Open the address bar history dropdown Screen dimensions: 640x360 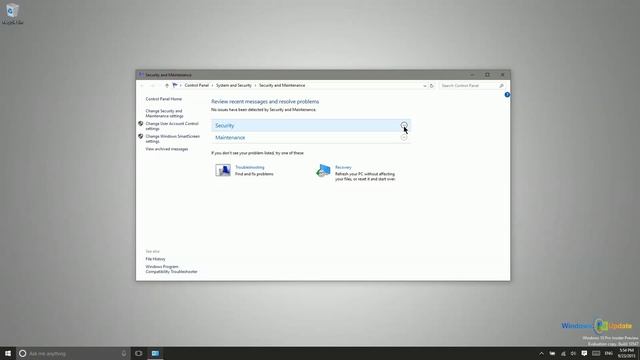pyautogui.click(x=424, y=86)
